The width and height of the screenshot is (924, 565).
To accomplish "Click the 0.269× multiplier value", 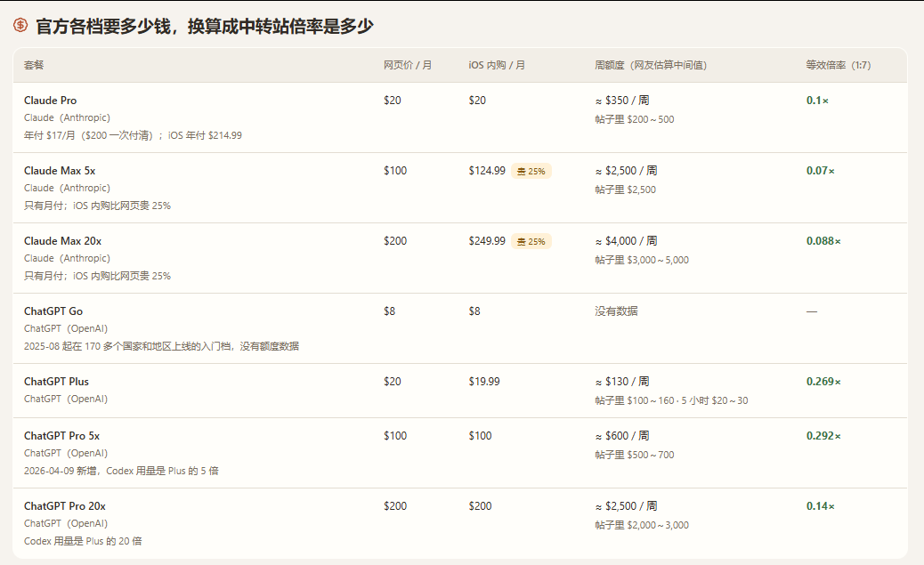I will pyautogui.click(x=823, y=381).
